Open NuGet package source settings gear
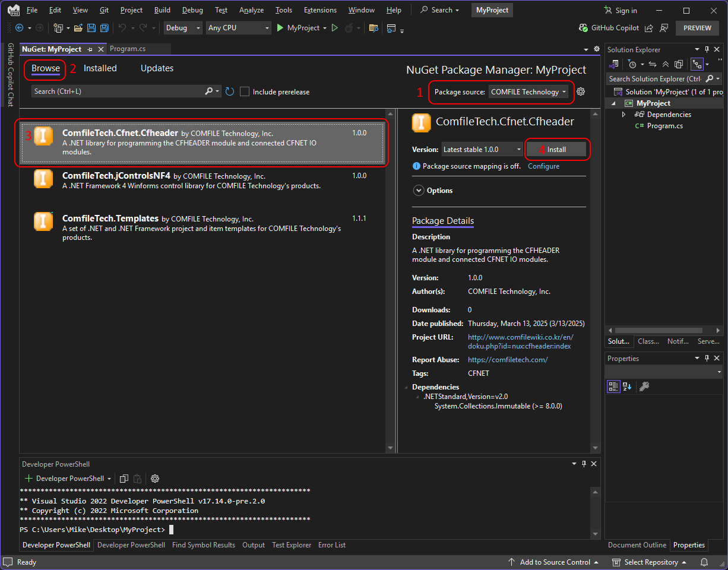728x570 pixels. coord(581,91)
